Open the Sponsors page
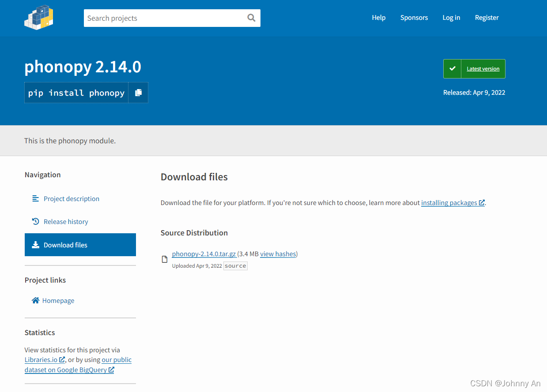Viewport: 547px width, 392px height. coord(414,18)
